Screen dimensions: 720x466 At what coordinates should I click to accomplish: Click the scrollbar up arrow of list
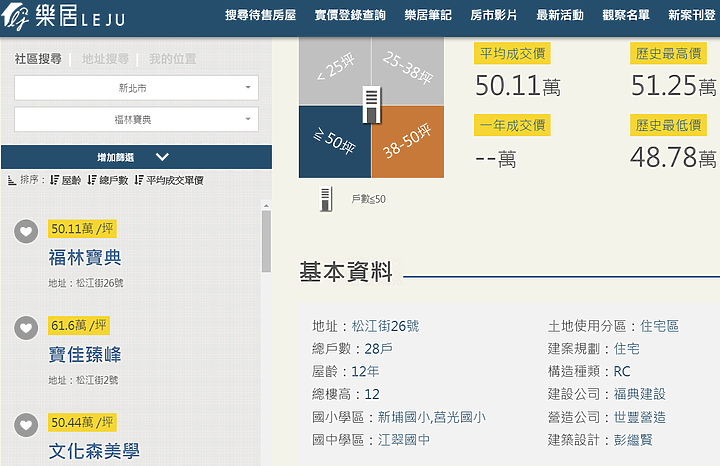click(x=266, y=206)
